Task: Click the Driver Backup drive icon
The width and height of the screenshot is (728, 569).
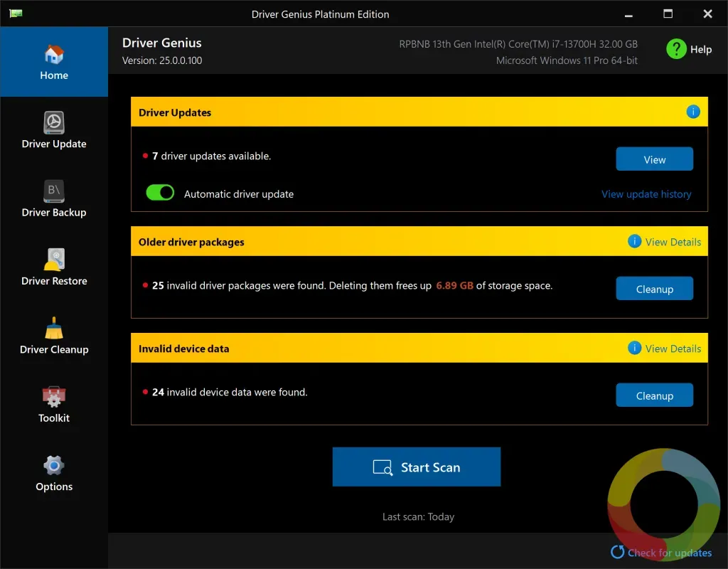Action: point(54,191)
